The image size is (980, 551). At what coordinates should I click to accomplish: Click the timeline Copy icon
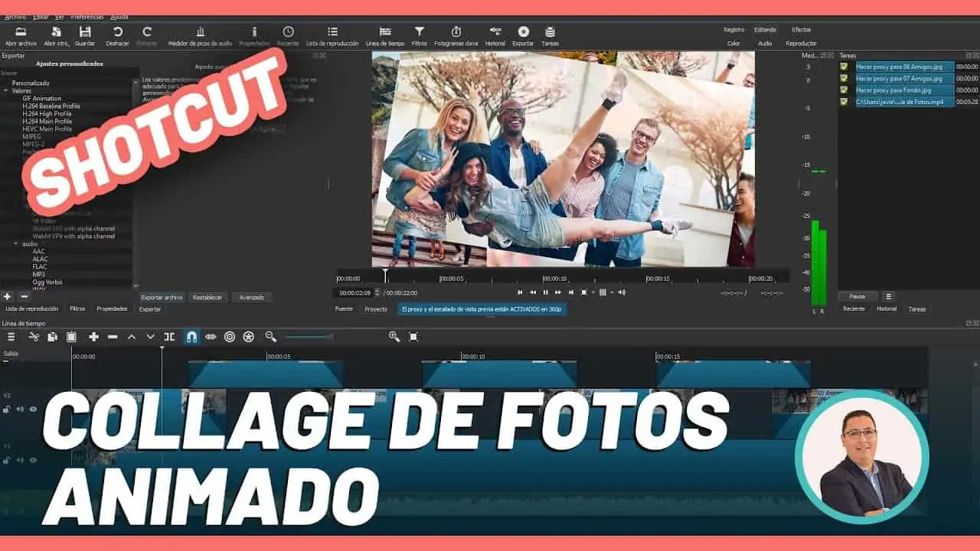[x=52, y=337]
